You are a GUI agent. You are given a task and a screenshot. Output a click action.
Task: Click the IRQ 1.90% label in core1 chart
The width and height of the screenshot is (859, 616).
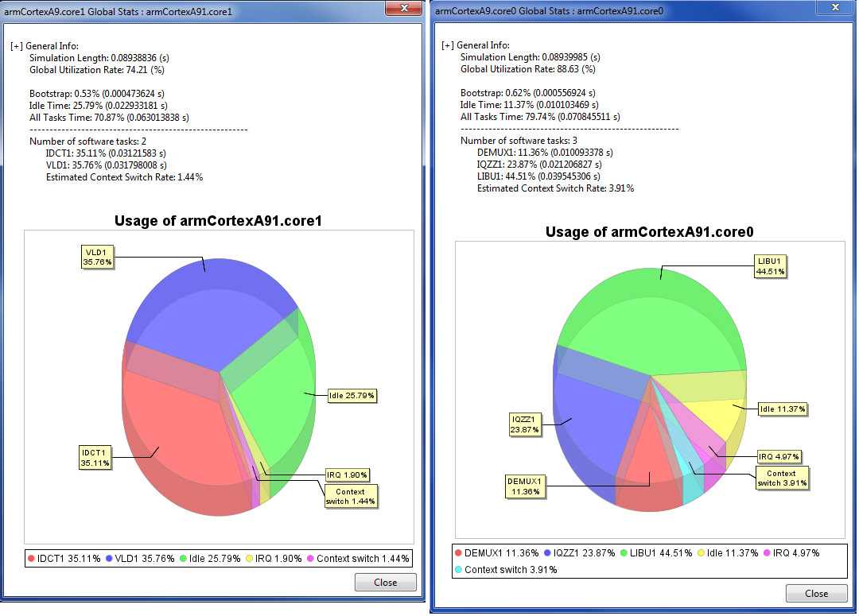click(348, 475)
